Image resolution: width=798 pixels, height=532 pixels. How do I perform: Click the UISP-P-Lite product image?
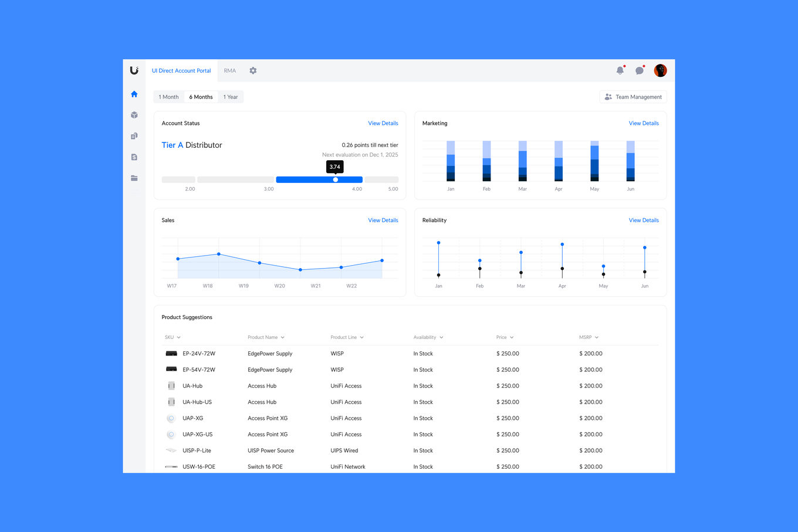click(x=171, y=450)
